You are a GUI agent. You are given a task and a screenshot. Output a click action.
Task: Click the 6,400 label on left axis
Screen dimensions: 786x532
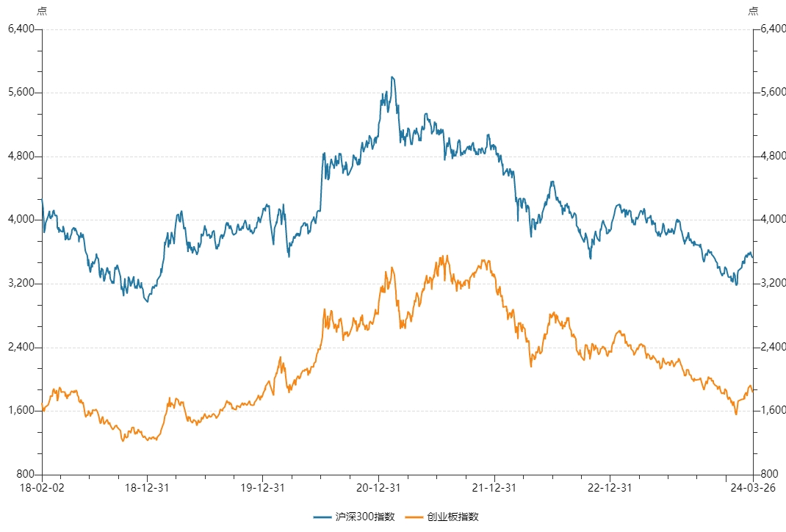pos(21,29)
